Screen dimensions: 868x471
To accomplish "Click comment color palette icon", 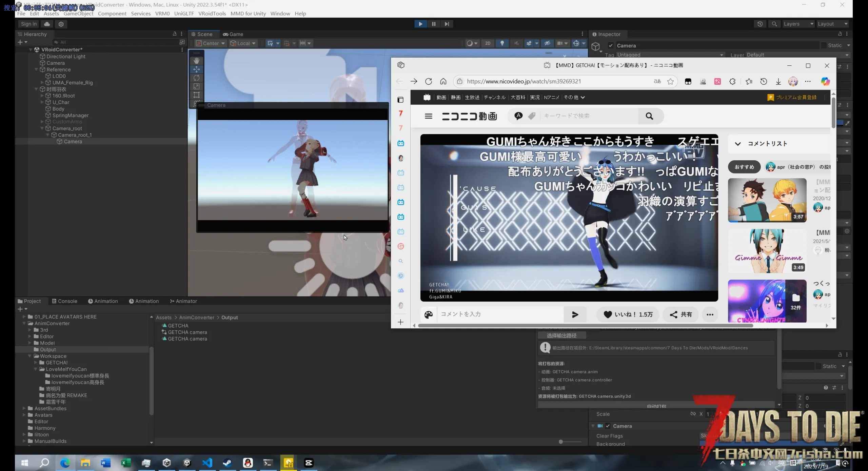I will coord(429,314).
